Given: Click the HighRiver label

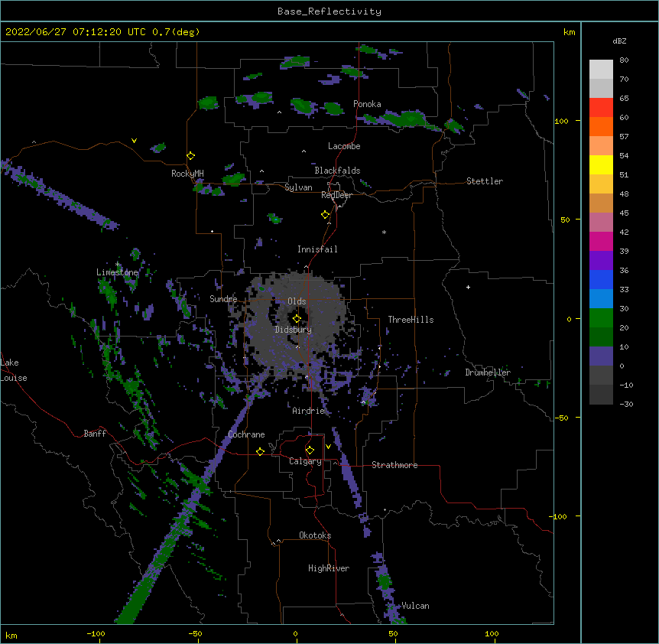Looking at the screenshot, I should click(329, 568).
